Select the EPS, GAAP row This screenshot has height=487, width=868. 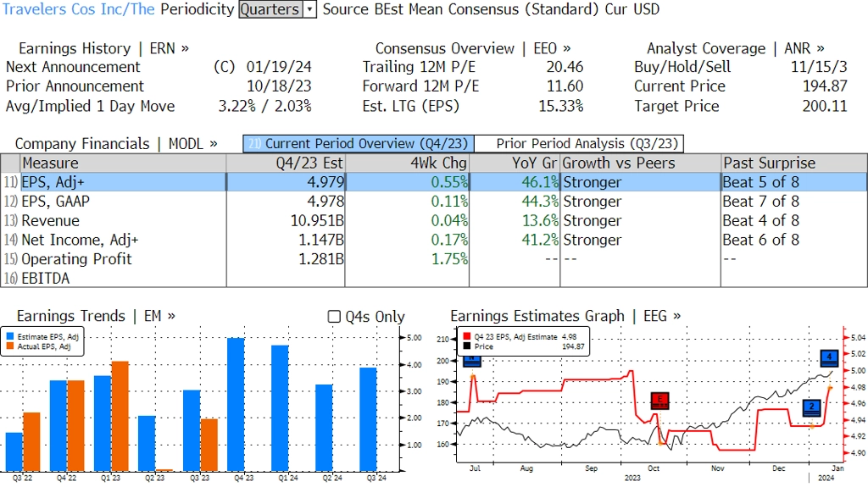[433, 202]
